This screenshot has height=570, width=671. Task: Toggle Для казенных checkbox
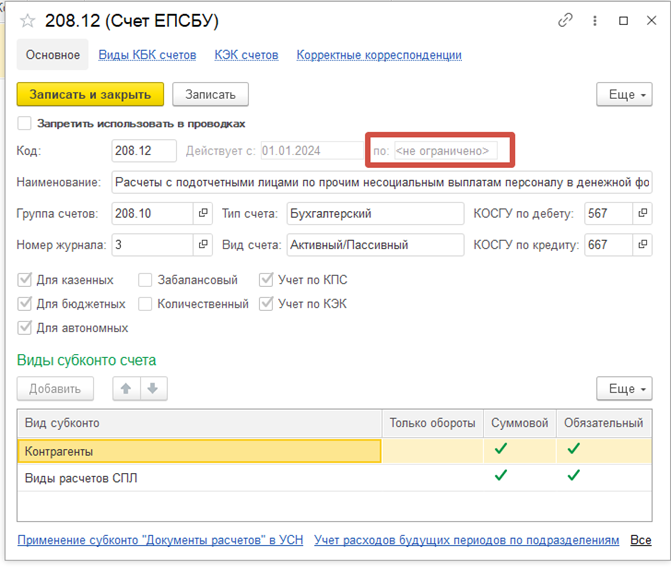point(24,280)
